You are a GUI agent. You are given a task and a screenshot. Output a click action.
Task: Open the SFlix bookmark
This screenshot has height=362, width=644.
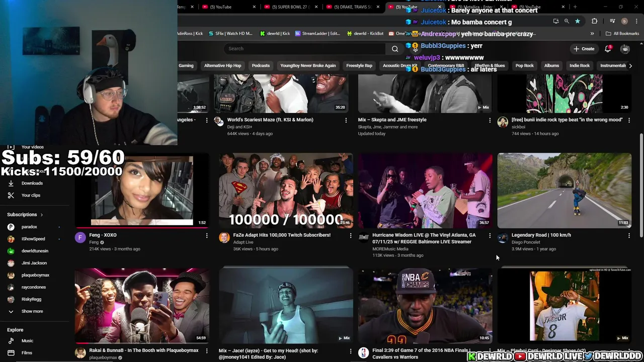tap(229, 34)
